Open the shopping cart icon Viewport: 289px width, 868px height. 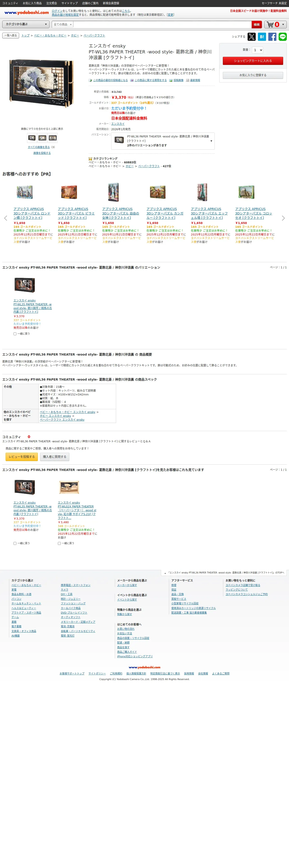(270, 25)
